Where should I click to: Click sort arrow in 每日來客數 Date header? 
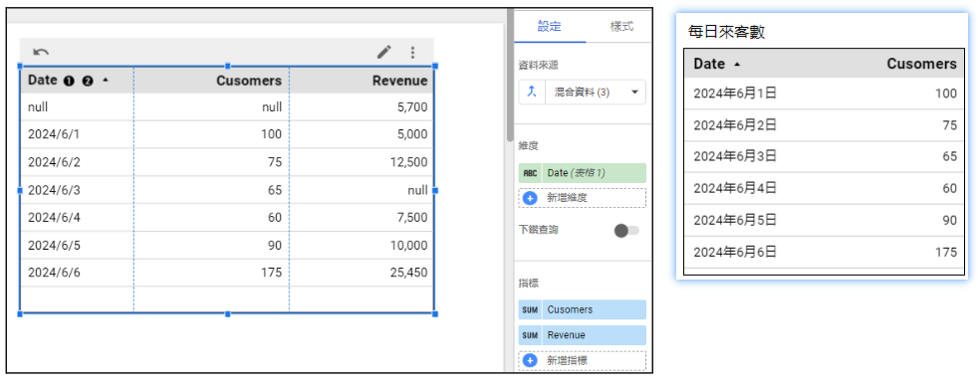click(738, 65)
